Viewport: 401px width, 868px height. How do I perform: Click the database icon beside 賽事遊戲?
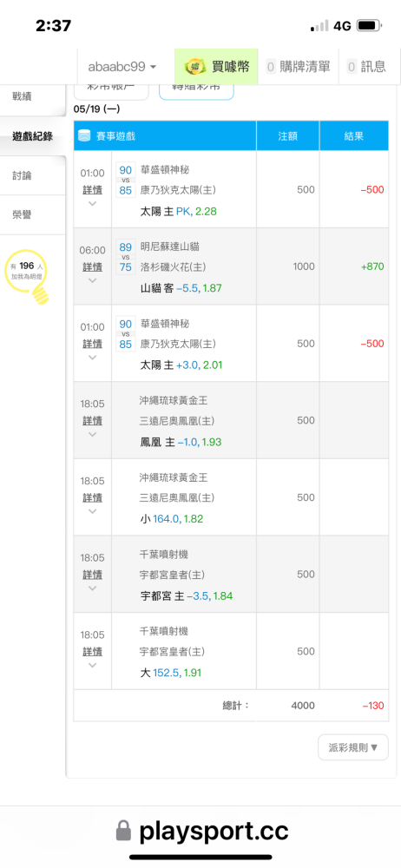(x=84, y=135)
